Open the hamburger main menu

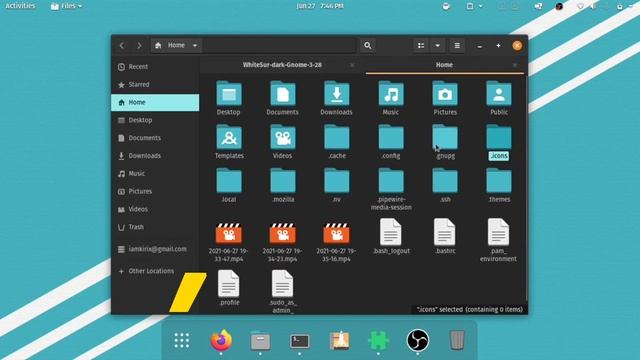click(x=457, y=45)
